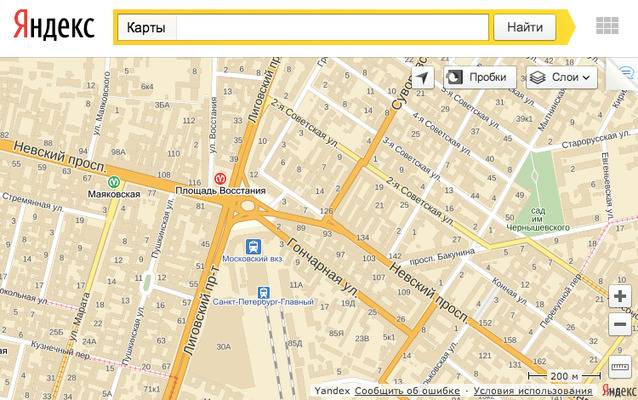Toggle the Пробки traffic layer
638x400 pixels.
point(479,77)
